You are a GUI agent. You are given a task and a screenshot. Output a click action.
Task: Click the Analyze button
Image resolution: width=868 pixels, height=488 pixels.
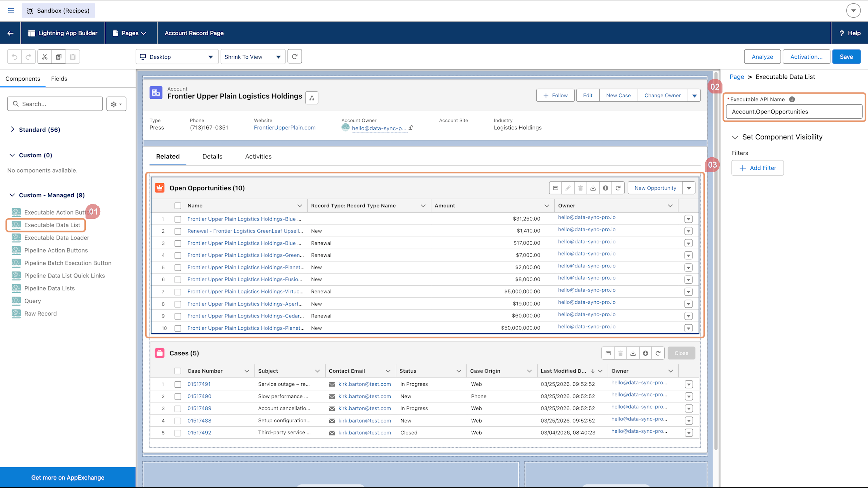[762, 56]
